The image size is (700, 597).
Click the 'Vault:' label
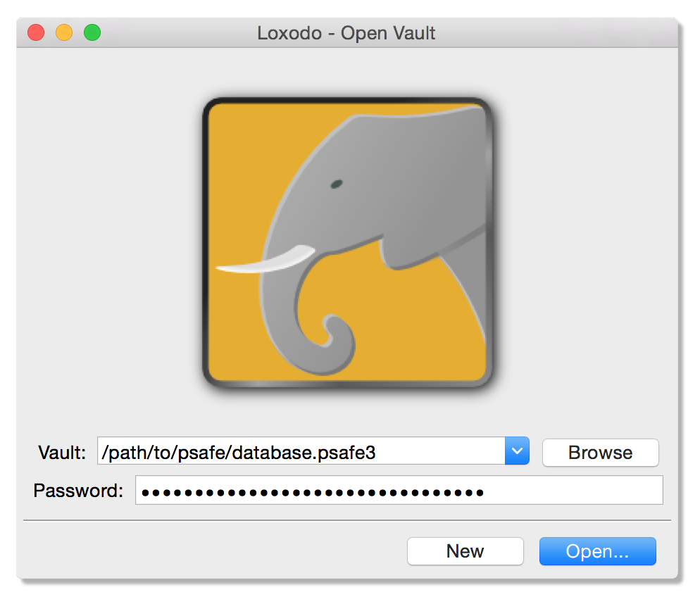coord(62,453)
